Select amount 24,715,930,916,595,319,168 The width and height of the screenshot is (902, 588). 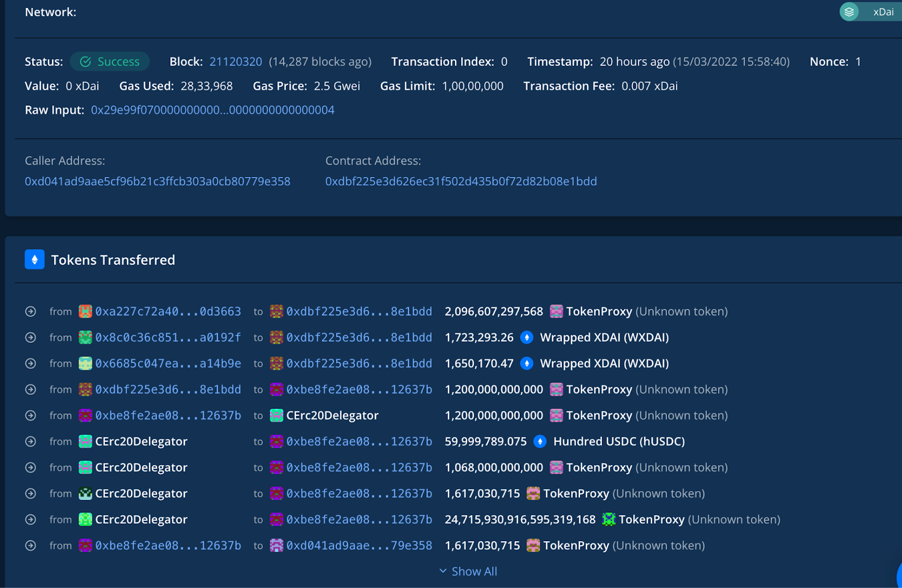click(x=520, y=519)
